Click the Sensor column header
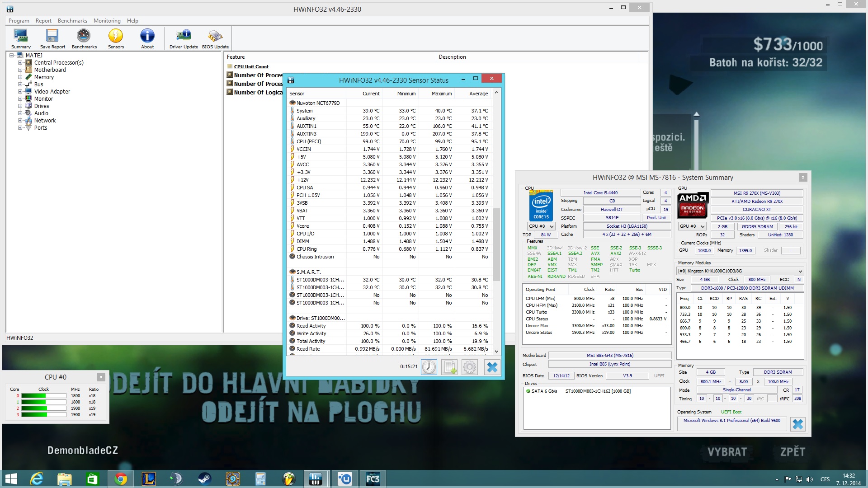868x488 pixels. click(316, 94)
